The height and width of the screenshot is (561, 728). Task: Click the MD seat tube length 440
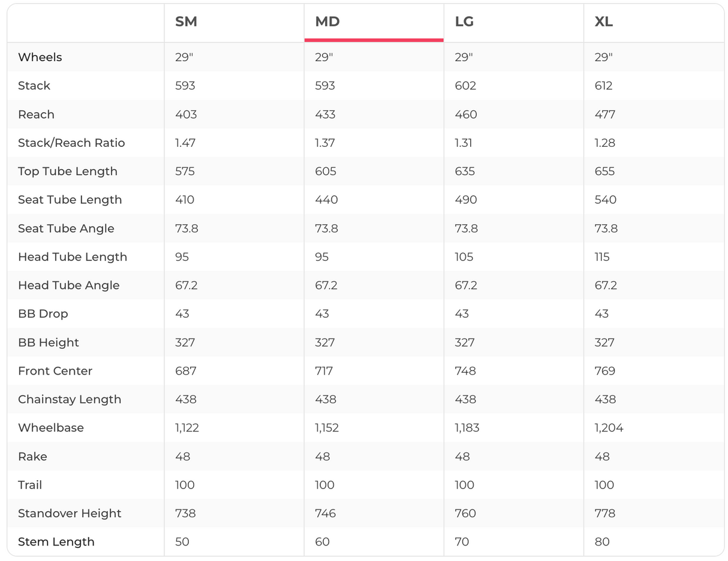click(326, 200)
